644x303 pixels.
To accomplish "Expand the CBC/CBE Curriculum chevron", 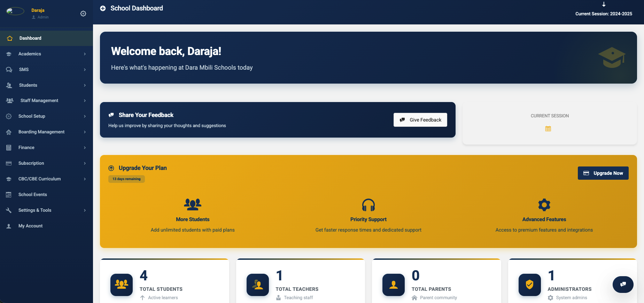I will pyautogui.click(x=85, y=179).
